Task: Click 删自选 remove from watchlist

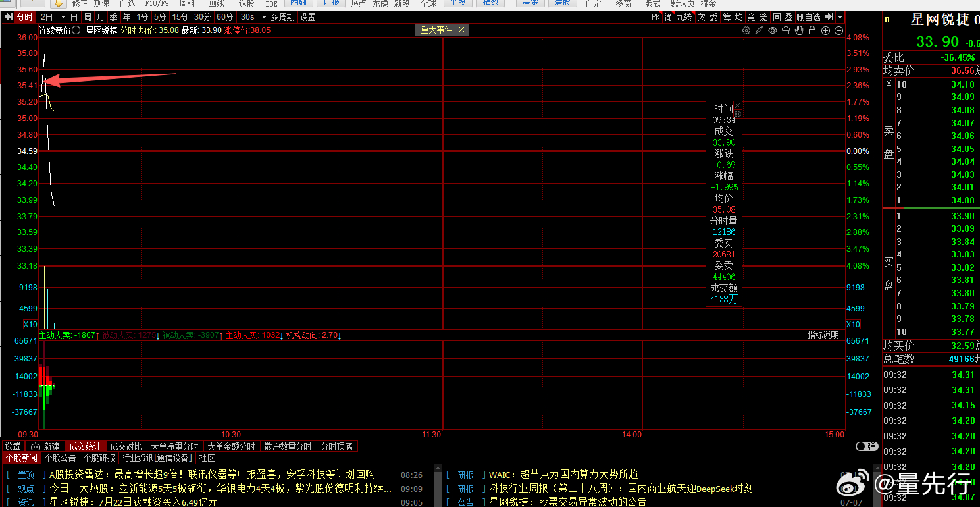Action: click(x=809, y=17)
